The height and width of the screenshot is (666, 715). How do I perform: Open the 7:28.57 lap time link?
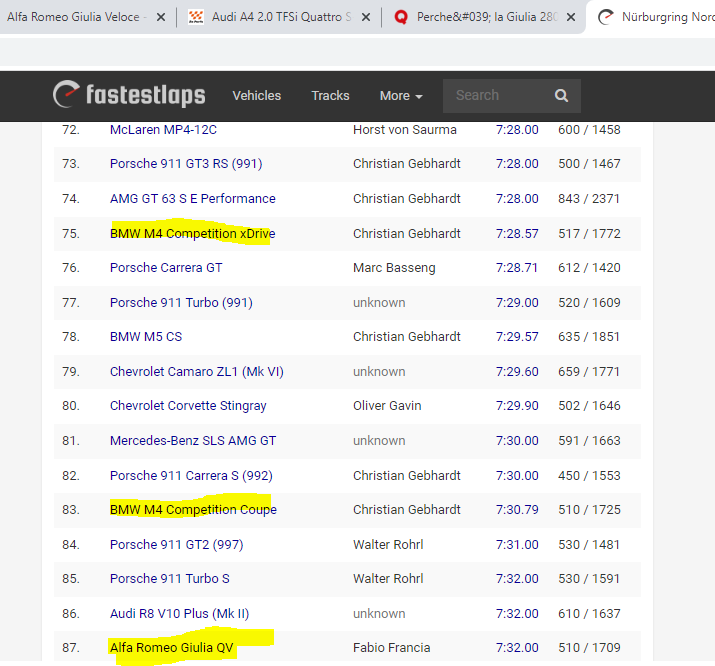[517, 234]
